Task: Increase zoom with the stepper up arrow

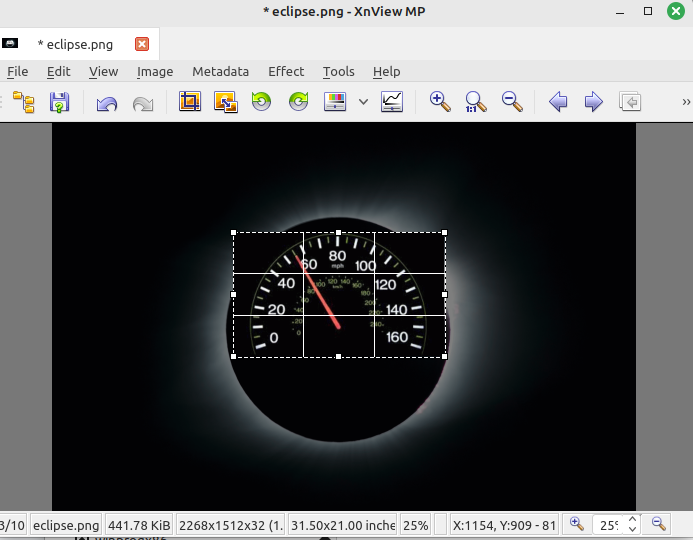Action: pyautogui.click(x=632, y=520)
